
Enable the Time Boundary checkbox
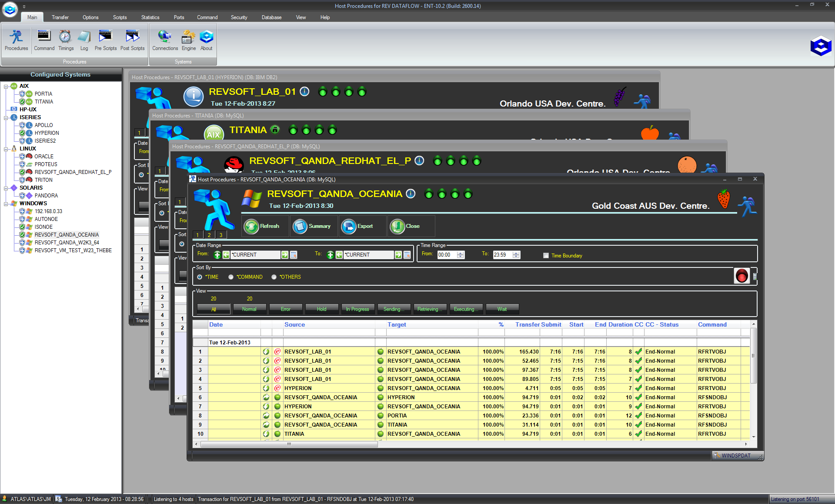click(x=546, y=256)
